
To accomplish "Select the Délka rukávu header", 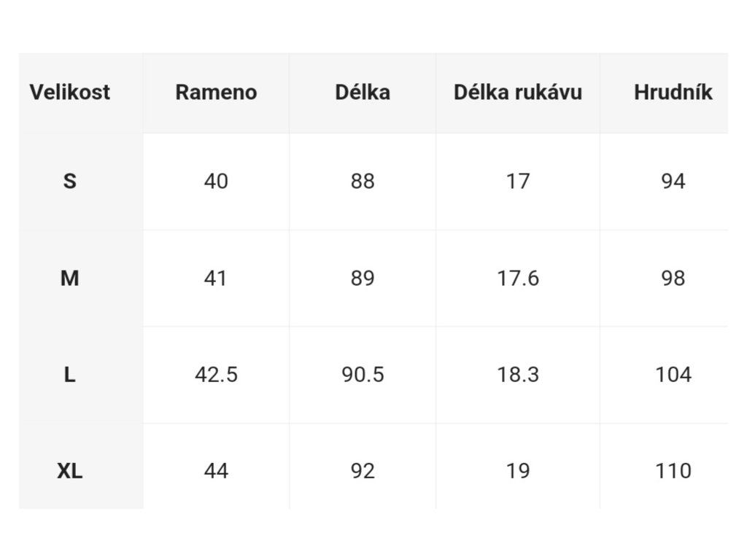I will pyautogui.click(x=518, y=92).
